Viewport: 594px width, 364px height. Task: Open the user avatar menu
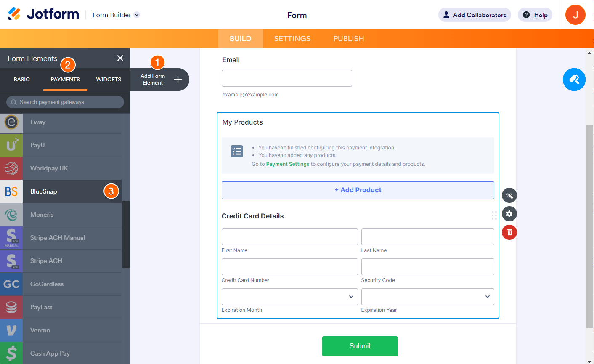575,15
